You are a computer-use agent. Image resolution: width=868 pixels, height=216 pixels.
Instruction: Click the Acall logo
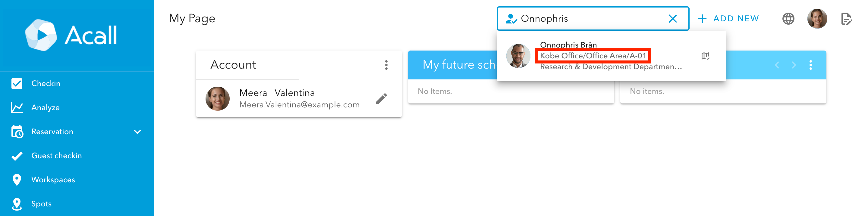71,35
